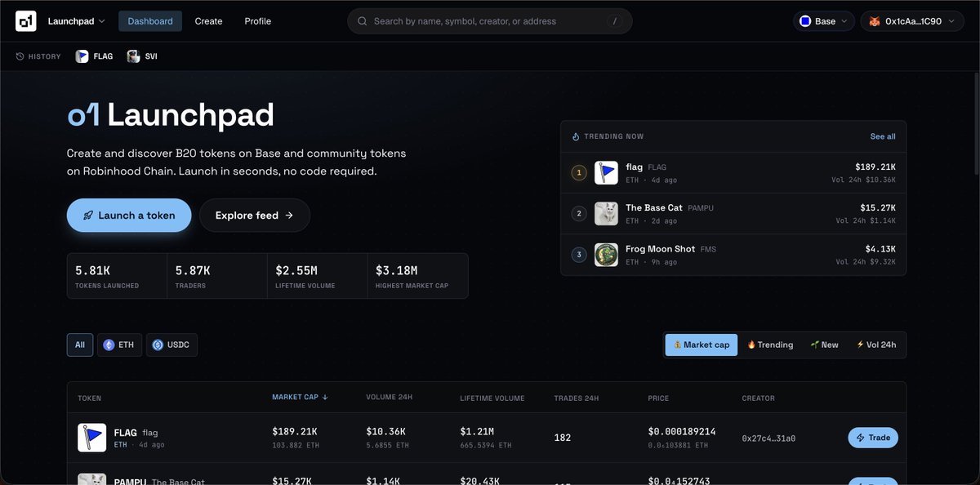Viewport: 980px width, 485px height.
Task: Open the Launchpad dropdown menu
Action: 77,21
